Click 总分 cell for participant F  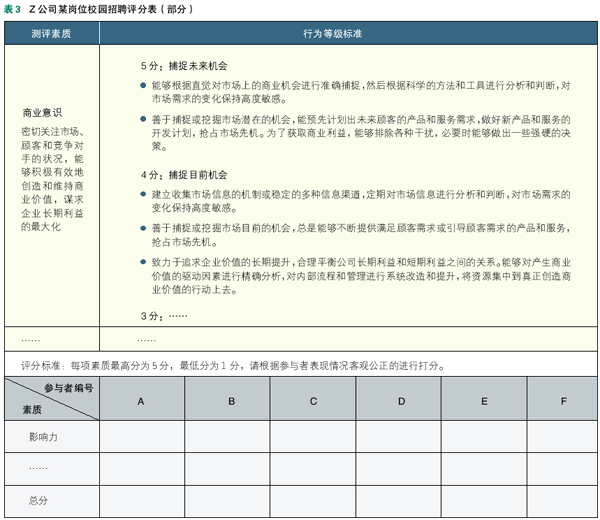(563, 500)
